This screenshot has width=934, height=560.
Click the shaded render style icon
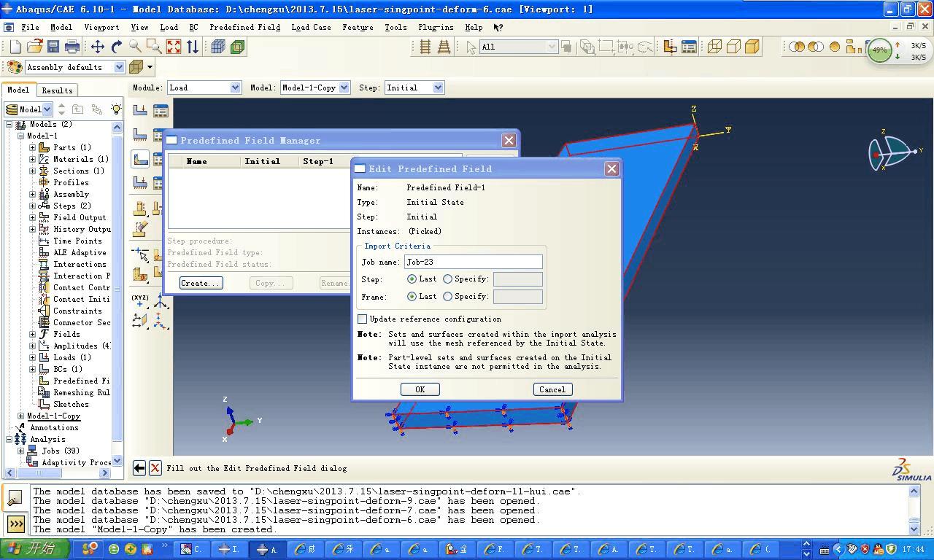tap(752, 47)
